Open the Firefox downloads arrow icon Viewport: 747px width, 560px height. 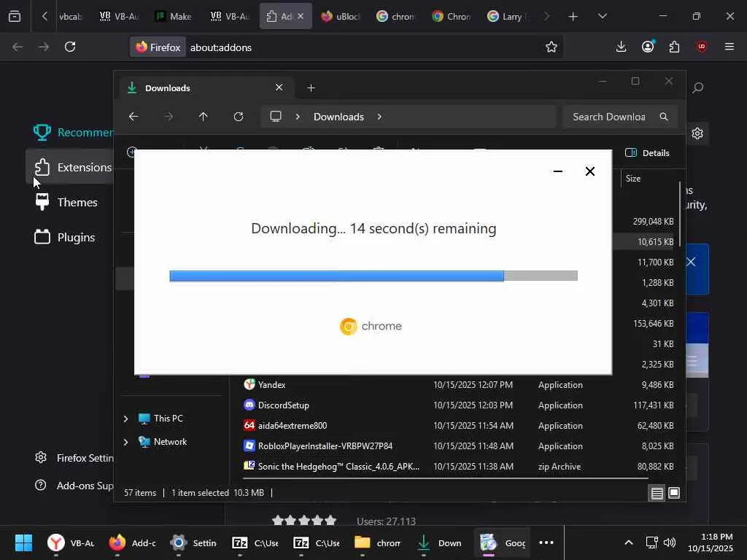click(621, 47)
